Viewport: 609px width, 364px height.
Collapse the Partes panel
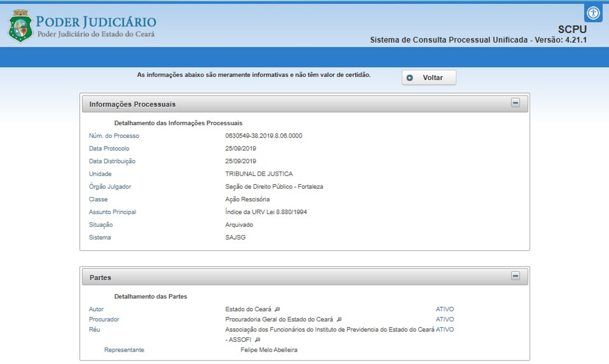pyautogui.click(x=515, y=276)
